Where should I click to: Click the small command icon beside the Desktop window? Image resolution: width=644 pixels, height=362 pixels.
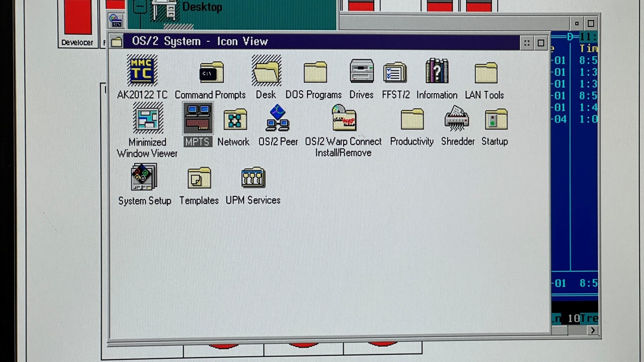click(x=116, y=21)
